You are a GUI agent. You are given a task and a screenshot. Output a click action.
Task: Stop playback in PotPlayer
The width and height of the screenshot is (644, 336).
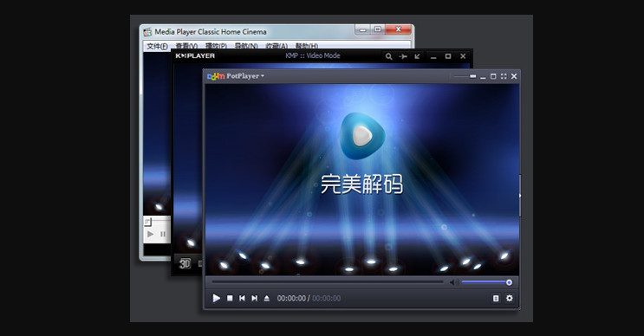[x=230, y=298]
